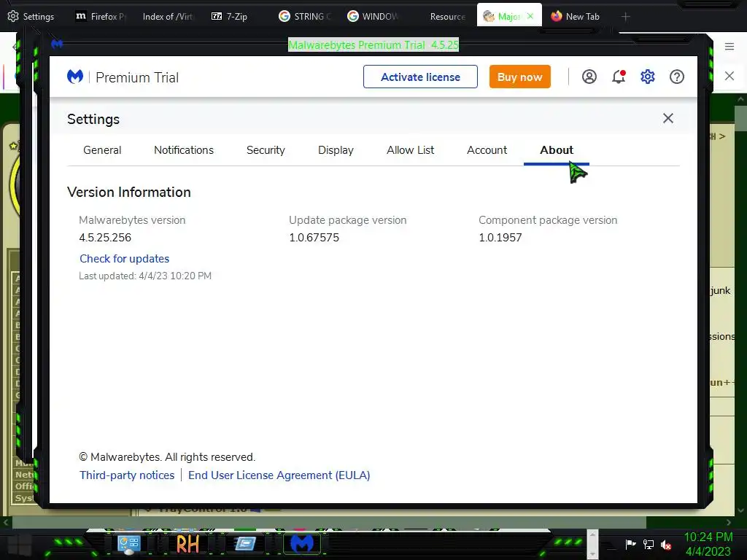Switch to the Settings browser tab
The width and height of the screenshot is (747, 560).
tap(31, 16)
